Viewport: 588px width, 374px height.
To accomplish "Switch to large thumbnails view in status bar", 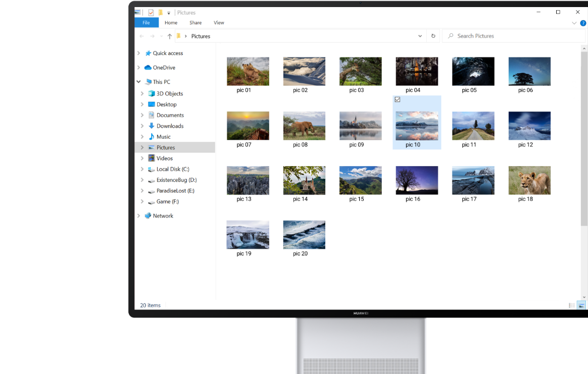I will click(x=581, y=305).
